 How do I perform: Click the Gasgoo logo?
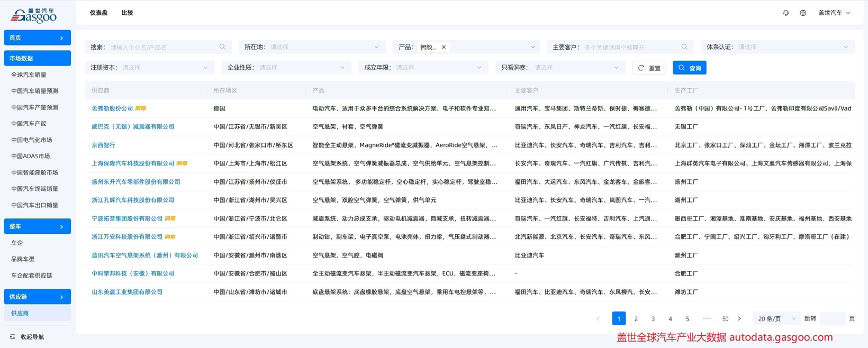click(34, 15)
